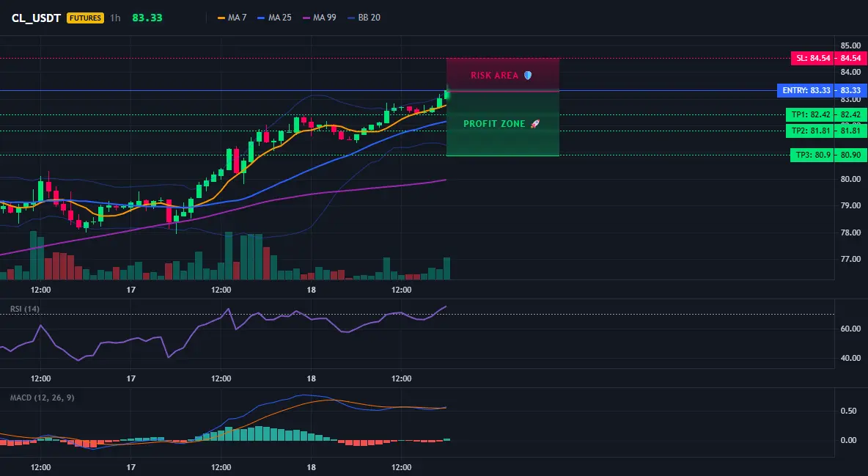Viewport: 868px width, 476px height.
Task: Click the TP2: 81.81 target label
Action: [810, 131]
